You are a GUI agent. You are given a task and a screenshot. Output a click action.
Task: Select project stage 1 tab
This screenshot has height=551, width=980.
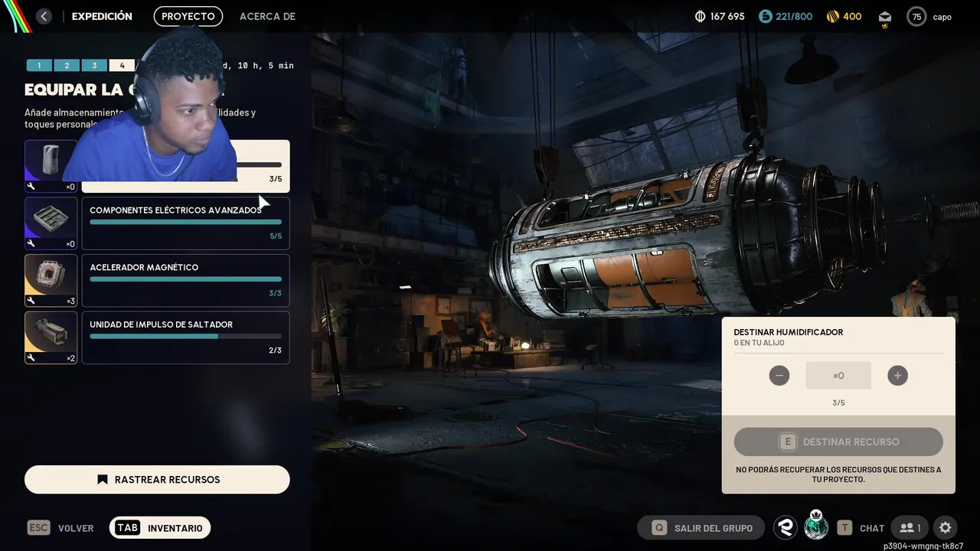click(39, 66)
